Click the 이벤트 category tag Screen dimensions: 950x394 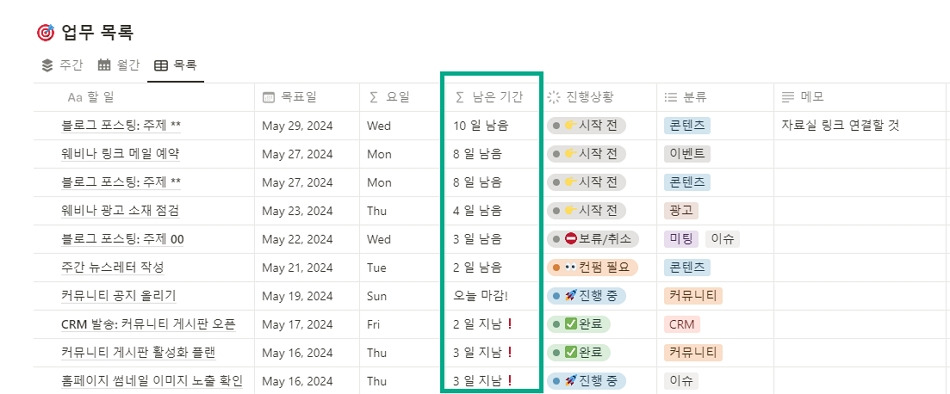[x=687, y=153]
